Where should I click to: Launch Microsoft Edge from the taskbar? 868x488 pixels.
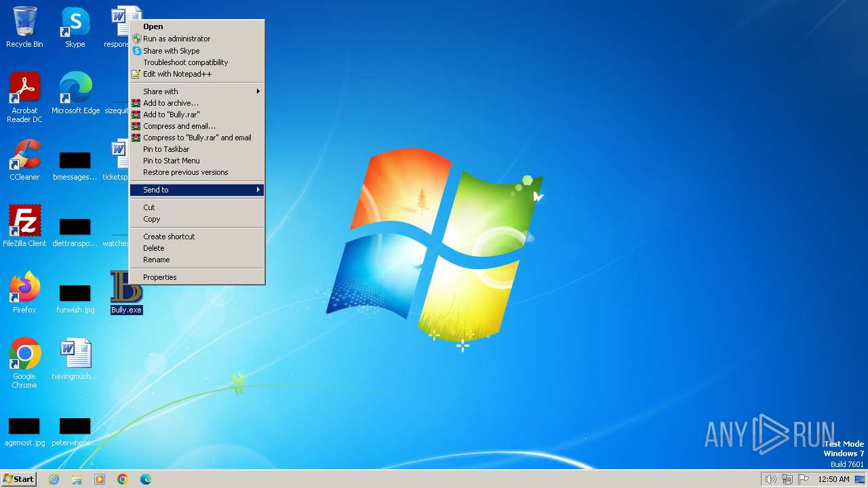pyautogui.click(x=146, y=479)
